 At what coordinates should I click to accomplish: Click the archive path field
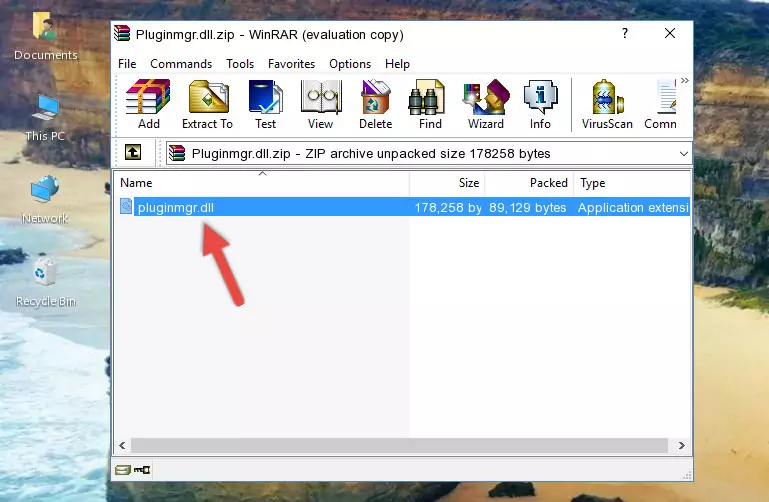pos(429,153)
